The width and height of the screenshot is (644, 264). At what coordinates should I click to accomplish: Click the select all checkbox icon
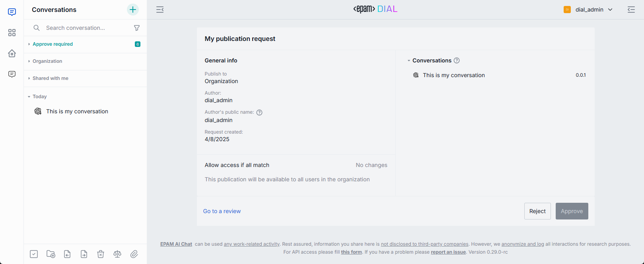click(34, 254)
